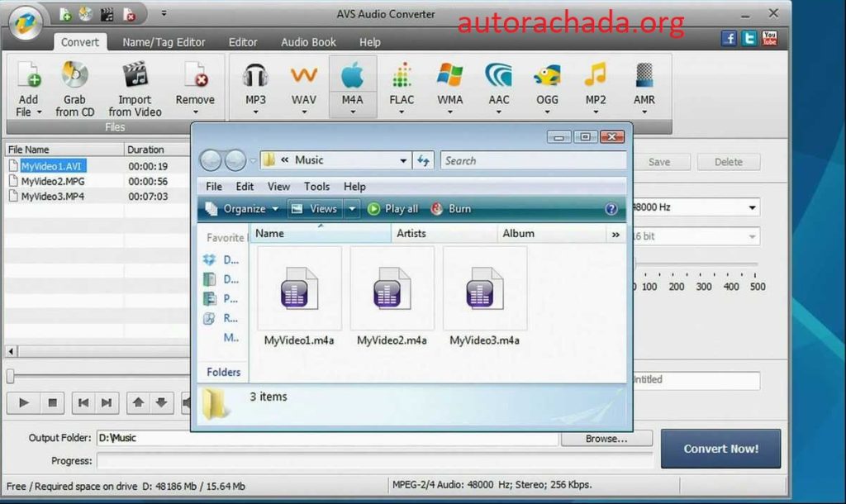Switch to Editor tab
846x504 pixels.
coord(243,42)
